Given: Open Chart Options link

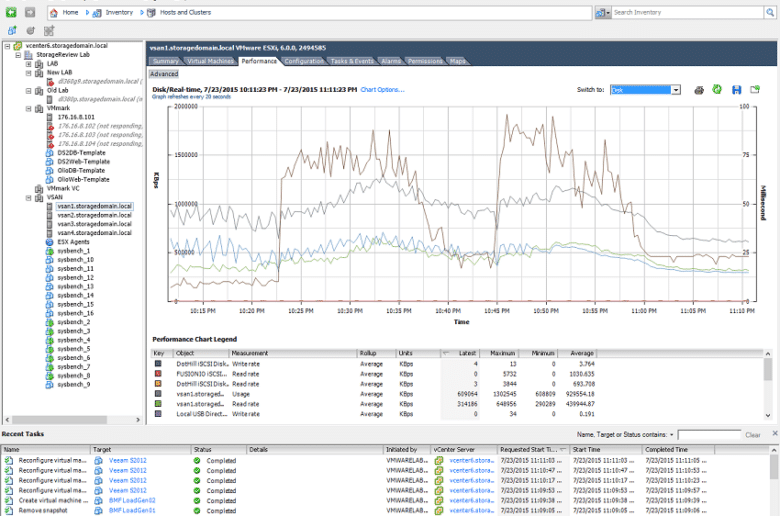Looking at the screenshot, I should point(382,90).
